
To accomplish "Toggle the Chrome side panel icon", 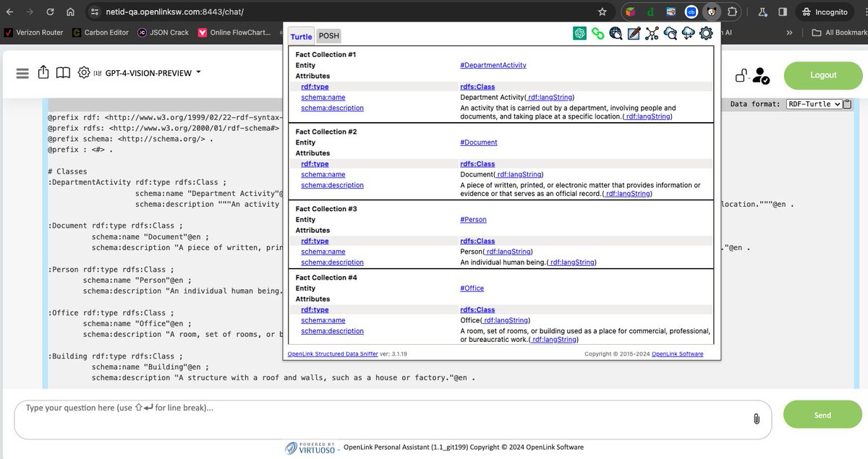I will (x=783, y=12).
